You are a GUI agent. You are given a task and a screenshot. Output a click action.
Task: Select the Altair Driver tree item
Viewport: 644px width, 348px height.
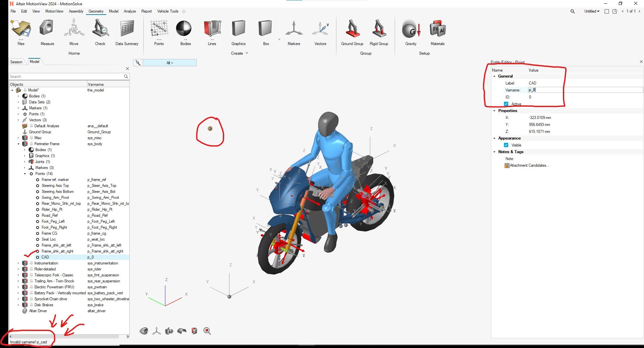click(38, 311)
